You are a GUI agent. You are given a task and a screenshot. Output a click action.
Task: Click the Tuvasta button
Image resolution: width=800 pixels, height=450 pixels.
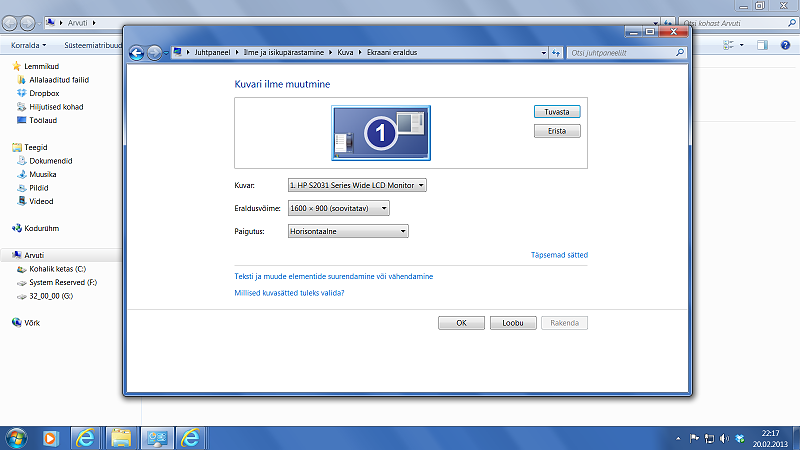[x=557, y=112]
